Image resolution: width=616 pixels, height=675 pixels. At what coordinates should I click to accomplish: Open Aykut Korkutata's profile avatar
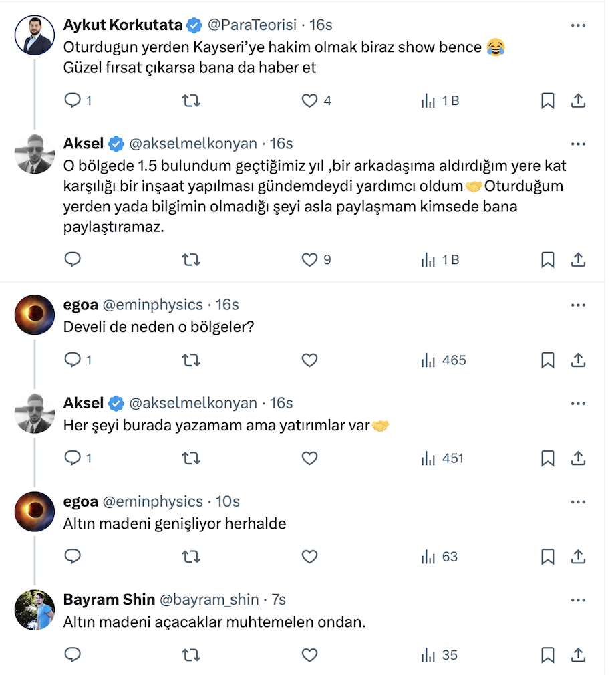click(34, 35)
